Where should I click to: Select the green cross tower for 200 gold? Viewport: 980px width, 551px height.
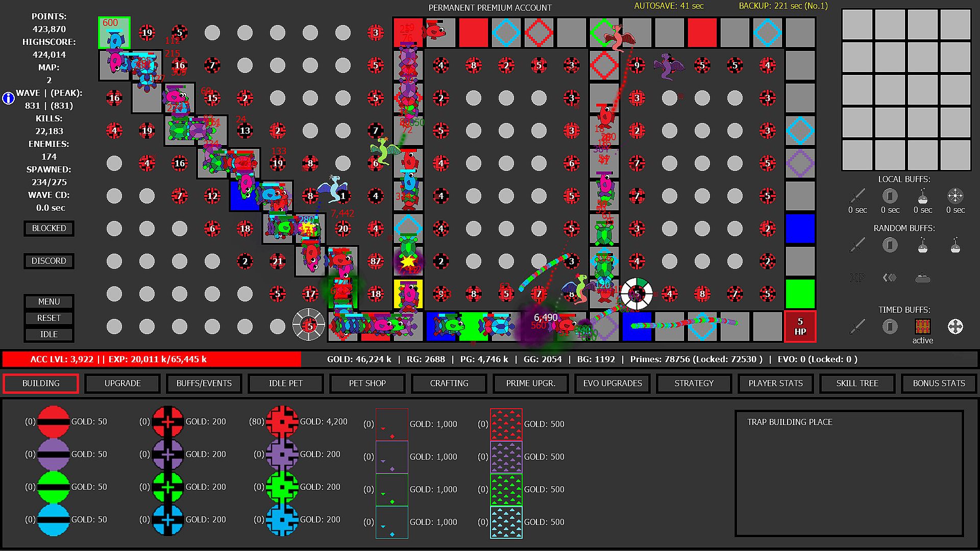coord(168,487)
